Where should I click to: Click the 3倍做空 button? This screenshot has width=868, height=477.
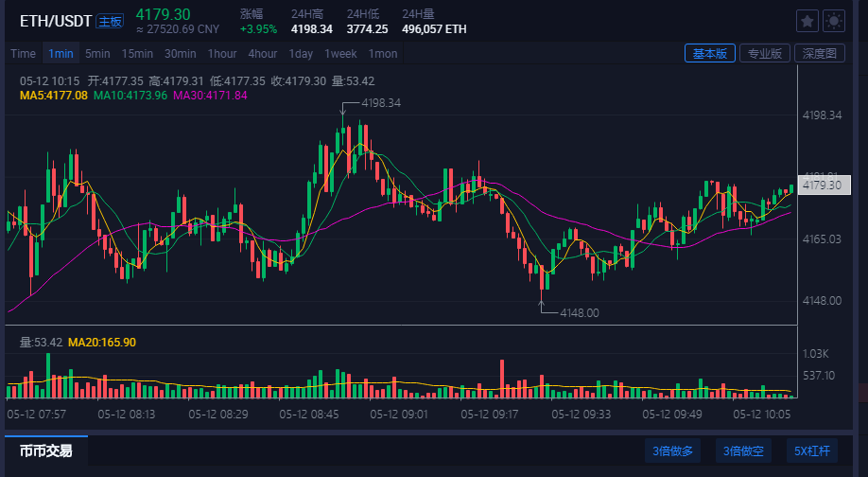pyautogui.click(x=743, y=450)
